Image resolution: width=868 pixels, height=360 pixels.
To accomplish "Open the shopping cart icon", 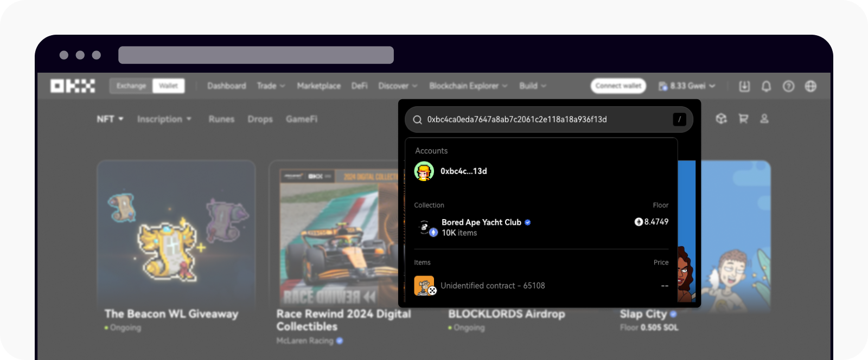I will (x=743, y=119).
